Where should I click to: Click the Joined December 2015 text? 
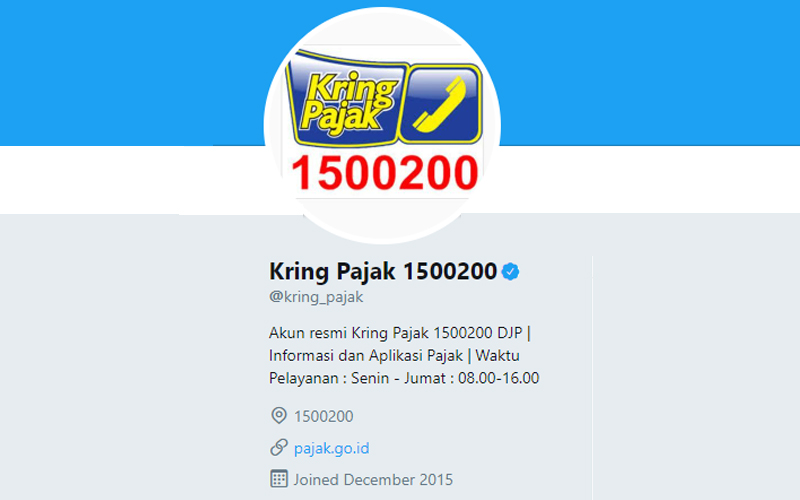pyautogui.click(x=373, y=480)
